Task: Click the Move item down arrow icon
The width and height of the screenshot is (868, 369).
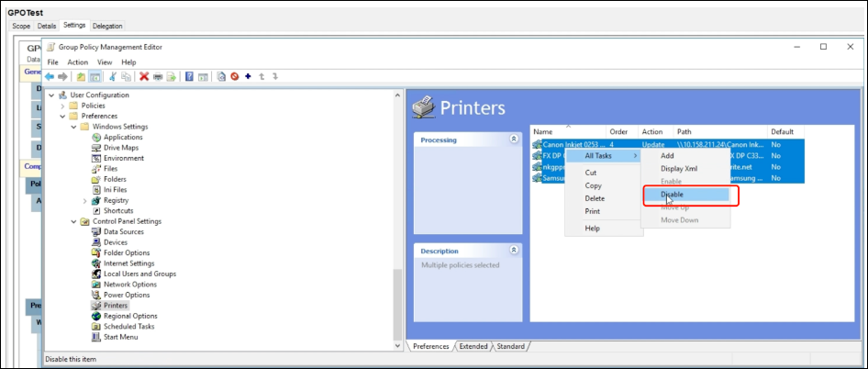Action: pos(275,76)
